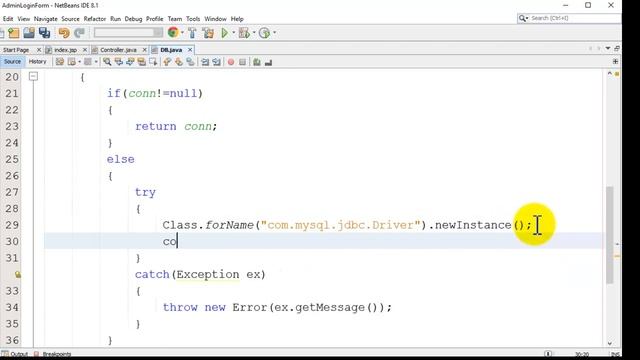Click the Build Project hammer icon
Image resolution: width=640 pixels, height=360 pixels.
click(192, 33)
